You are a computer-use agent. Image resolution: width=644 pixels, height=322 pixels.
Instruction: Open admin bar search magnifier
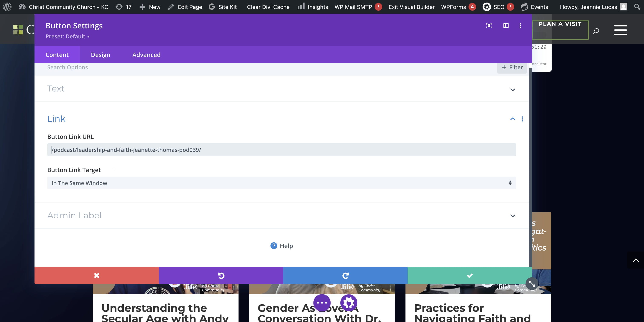637,7
